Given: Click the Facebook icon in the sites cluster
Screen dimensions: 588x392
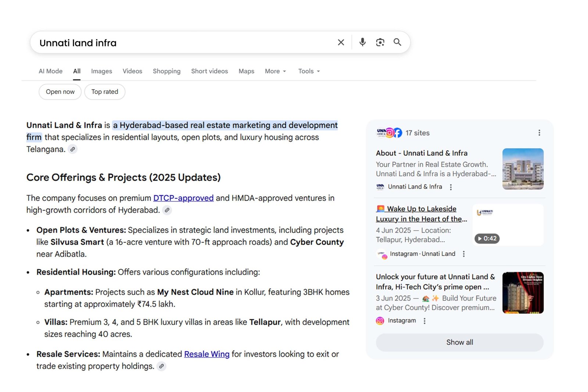Looking at the screenshot, I should click(x=398, y=133).
